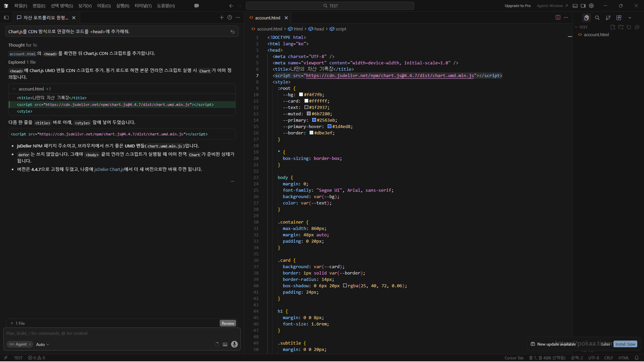
Task: Open the Agent mode dropdown
Action: (x=20, y=344)
